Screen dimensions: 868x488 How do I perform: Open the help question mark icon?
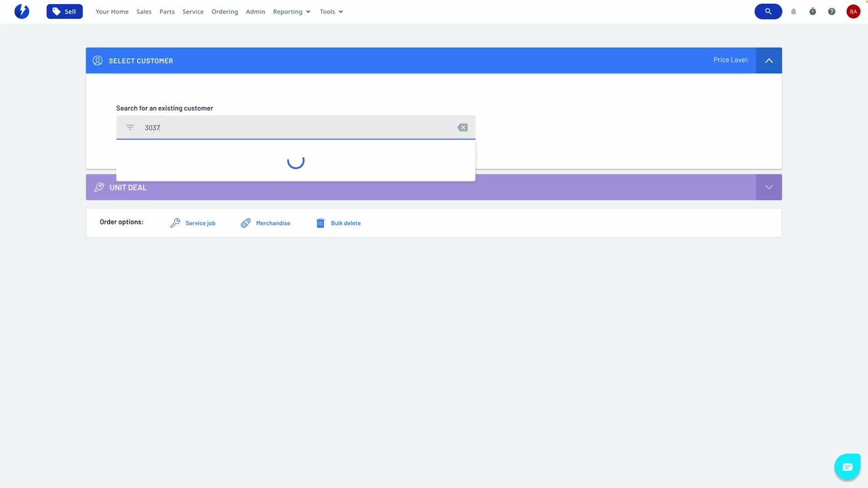[x=831, y=12]
